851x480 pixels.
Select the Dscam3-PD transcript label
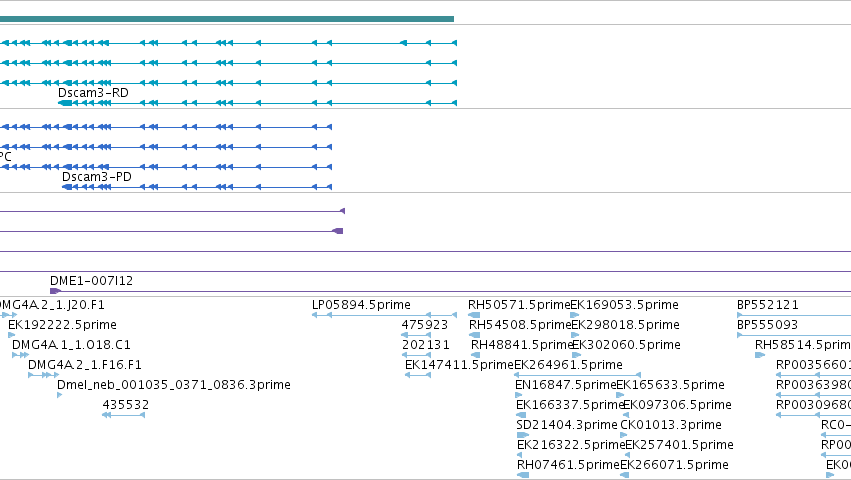tap(97, 177)
